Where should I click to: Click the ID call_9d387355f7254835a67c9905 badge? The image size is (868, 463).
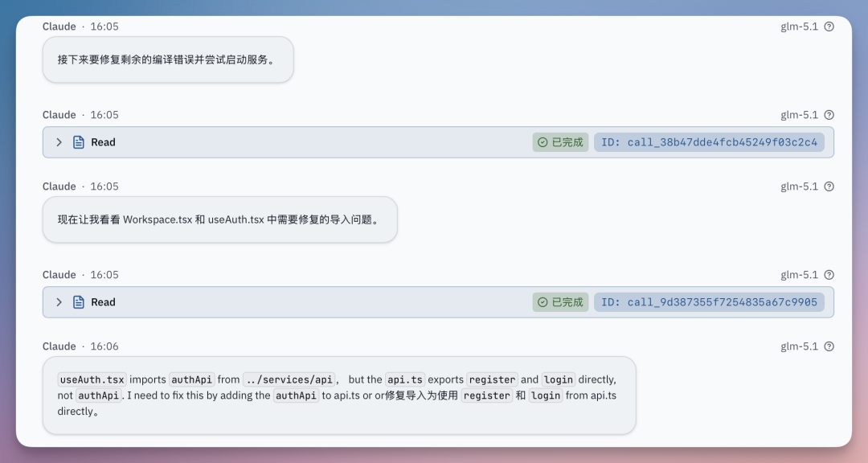coord(709,302)
